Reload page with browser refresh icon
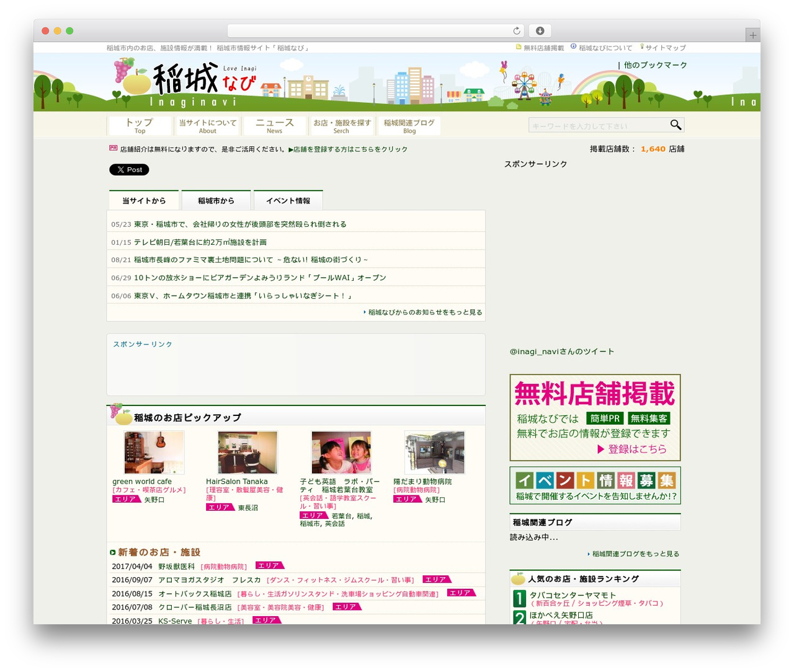Image resolution: width=794 pixels, height=672 pixels. tap(517, 30)
